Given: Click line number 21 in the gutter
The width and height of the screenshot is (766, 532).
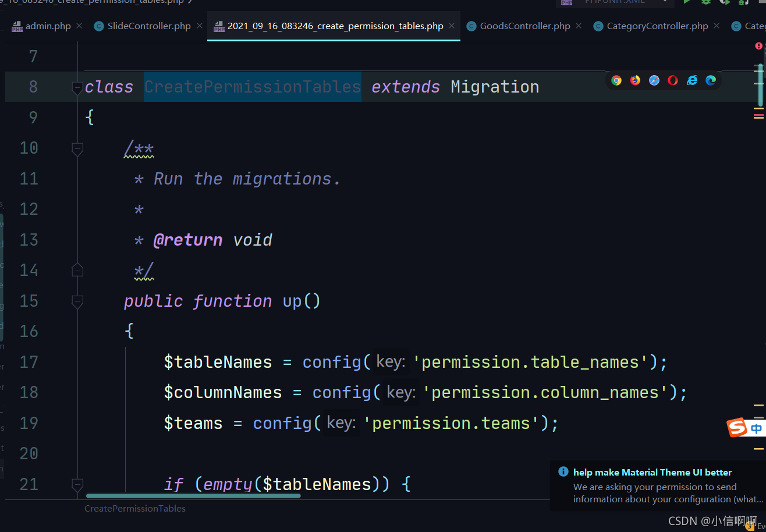Looking at the screenshot, I should coord(29,484).
